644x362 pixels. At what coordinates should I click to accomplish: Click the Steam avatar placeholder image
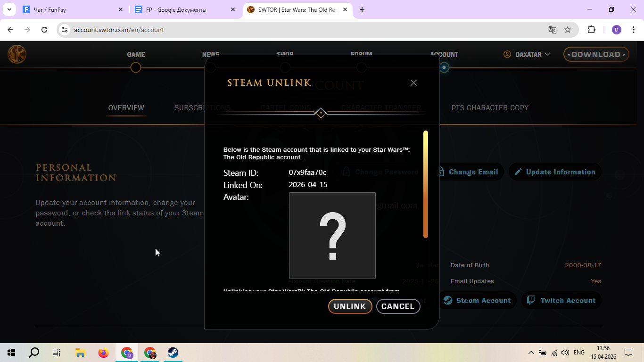click(x=332, y=236)
